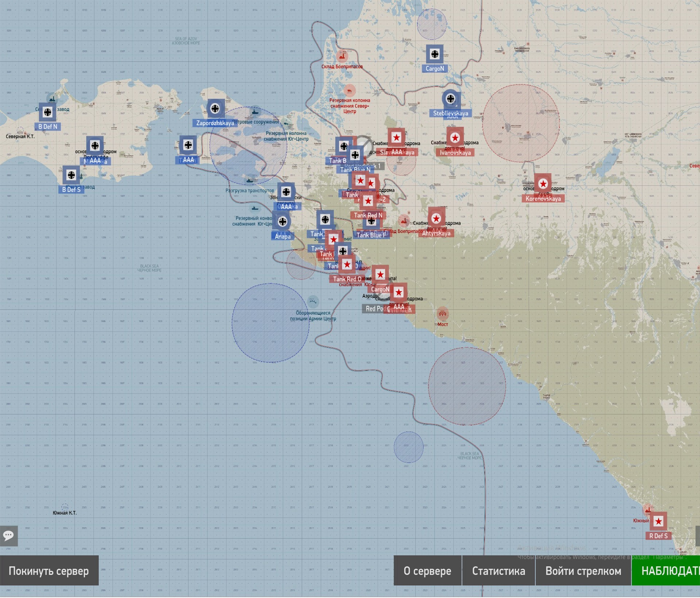The image size is (700, 598).
Task: Select the Ahtyrskaya Soviet airfield icon
Action: click(436, 218)
